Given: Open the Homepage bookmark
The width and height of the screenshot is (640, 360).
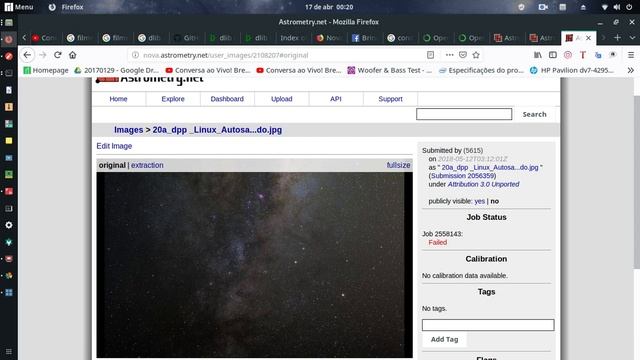Looking at the screenshot, I should click(x=46, y=70).
